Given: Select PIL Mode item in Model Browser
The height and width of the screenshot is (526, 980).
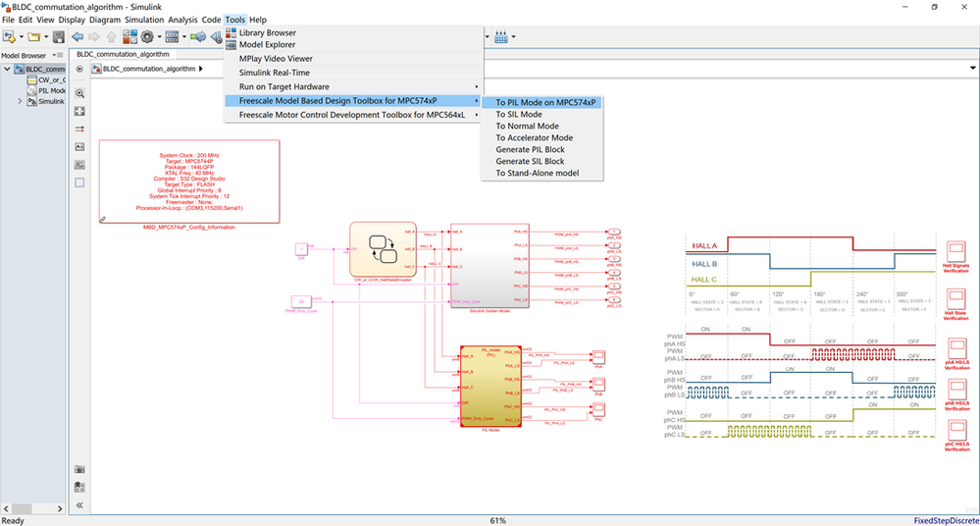Looking at the screenshot, I should (x=46, y=90).
